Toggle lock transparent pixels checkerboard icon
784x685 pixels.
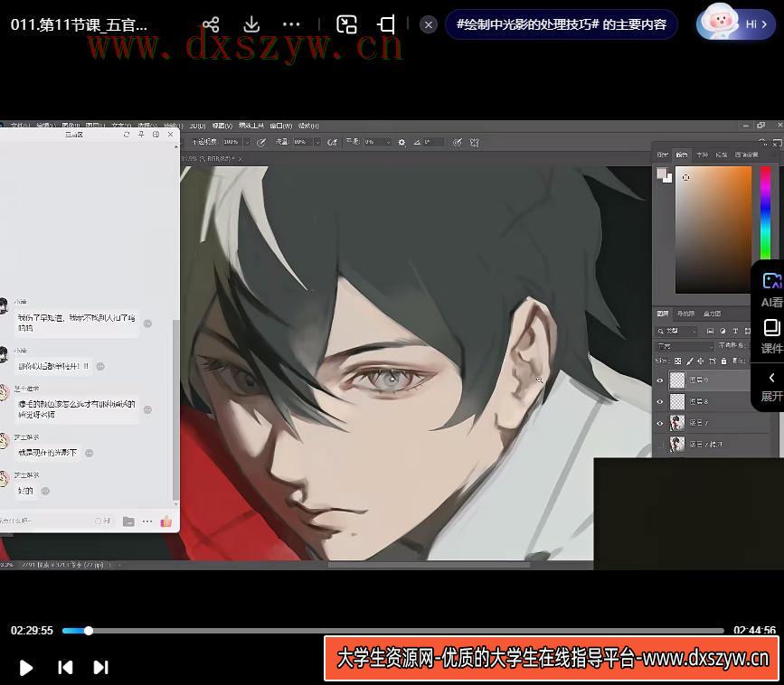coord(678,361)
